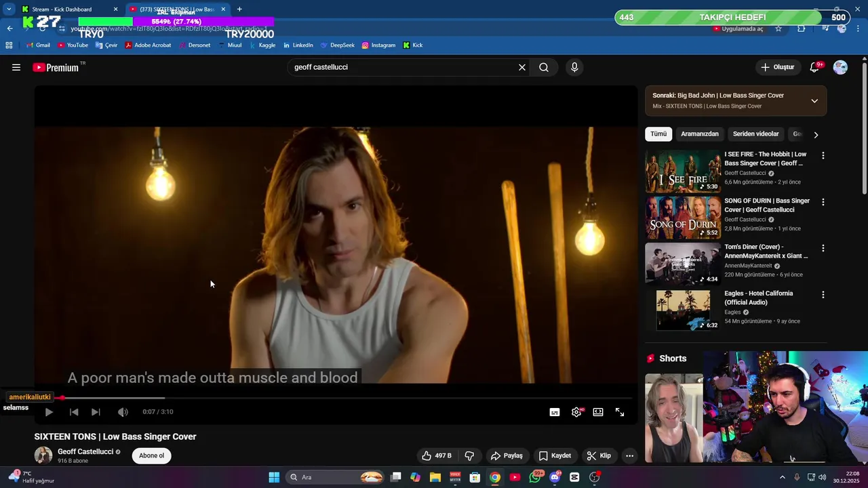Open the I SEE FIRE video thumbnail

pyautogui.click(x=683, y=171)
